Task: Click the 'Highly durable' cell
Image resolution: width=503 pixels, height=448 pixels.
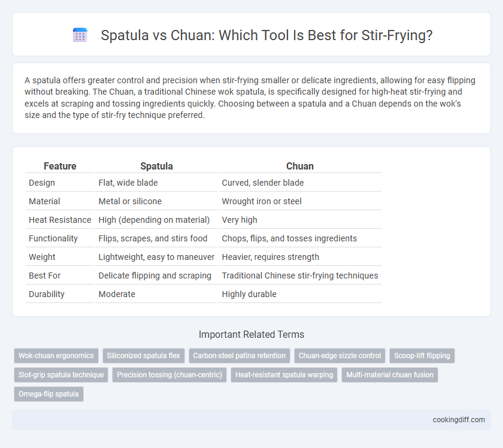Action: click(300, 294)
